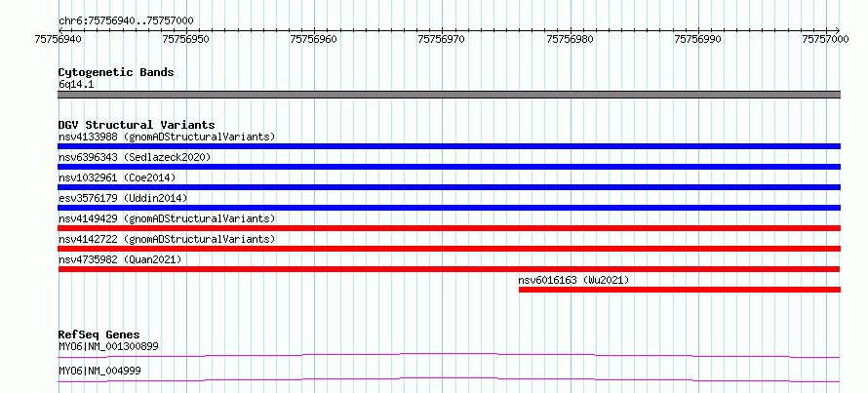868x393 pixels.
Task: Open variant label nsv4142722
Action: [167, 239]
